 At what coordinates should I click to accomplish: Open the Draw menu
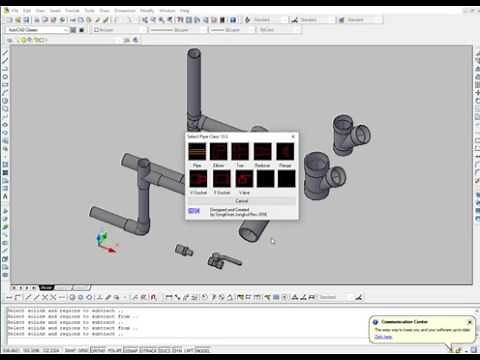pos(104,11)
